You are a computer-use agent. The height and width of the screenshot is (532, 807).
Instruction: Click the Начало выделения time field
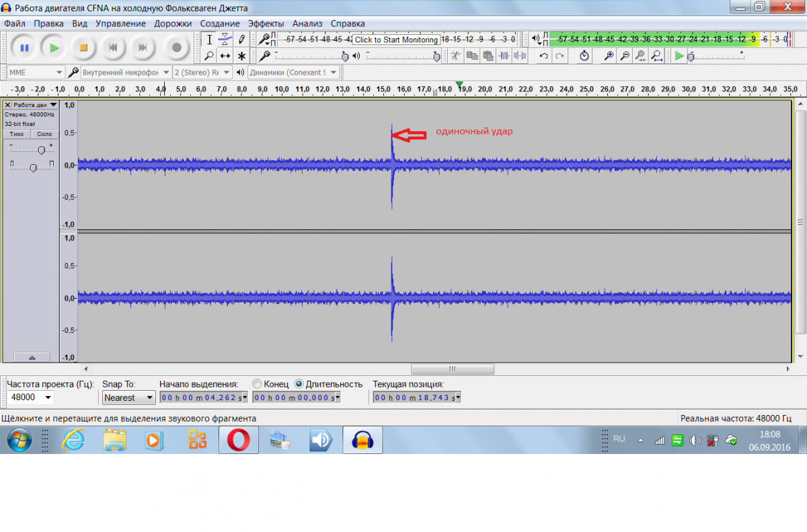point(204,397)
